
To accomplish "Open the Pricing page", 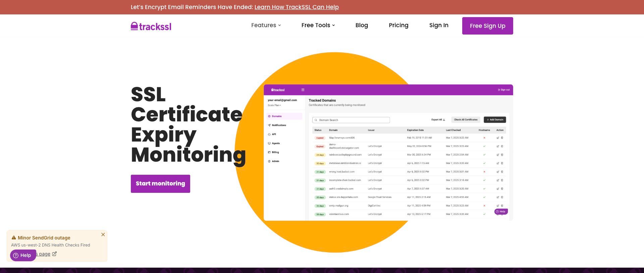I will pyautogui.click(x=398, y=25).
